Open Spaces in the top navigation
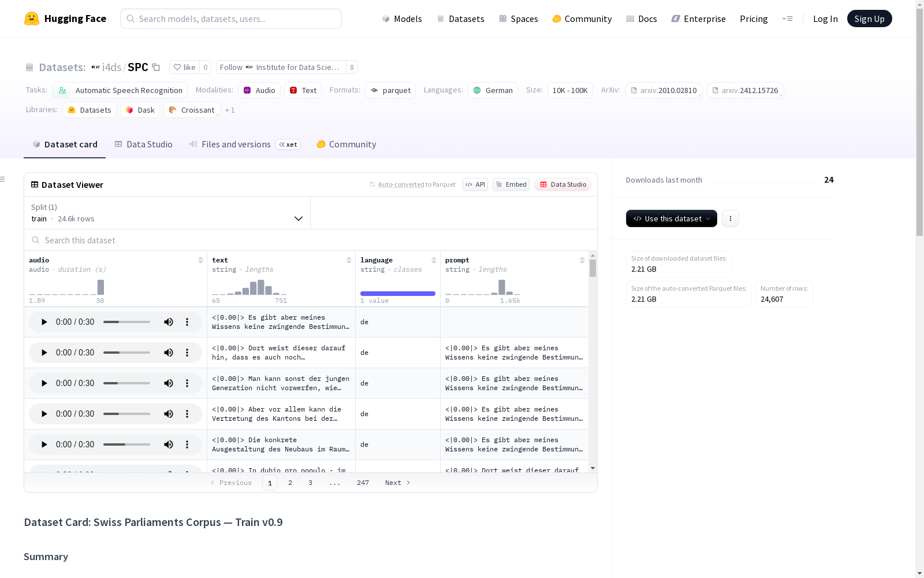Screen dimensions: 924x578 pos(519,18)
